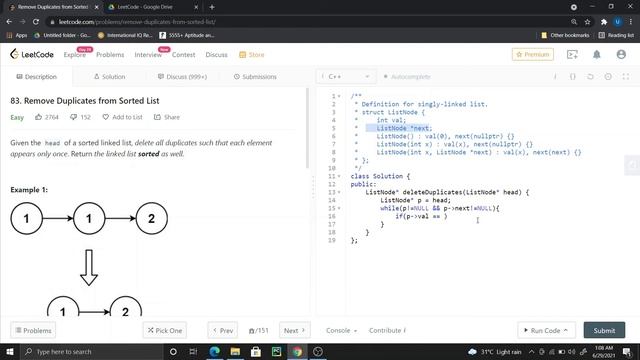The image size is (640, 360).
Task: Expand the Console panel
Action: [341, 330]
